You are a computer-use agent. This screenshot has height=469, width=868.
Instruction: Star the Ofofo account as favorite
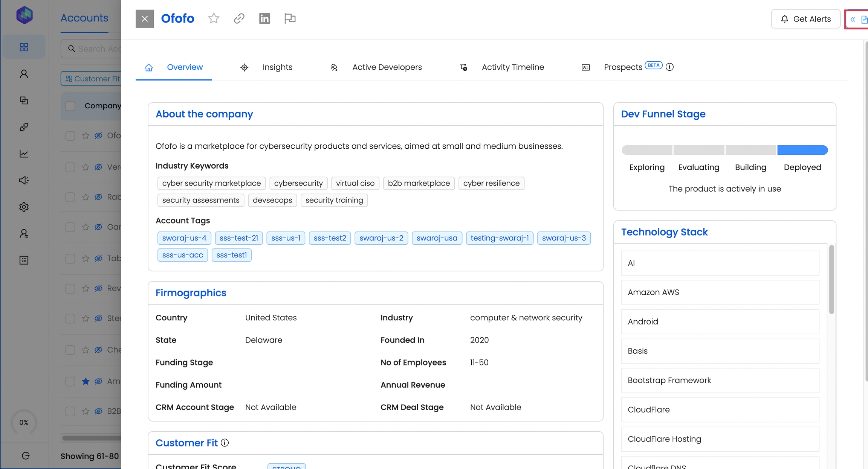[214, 18]
